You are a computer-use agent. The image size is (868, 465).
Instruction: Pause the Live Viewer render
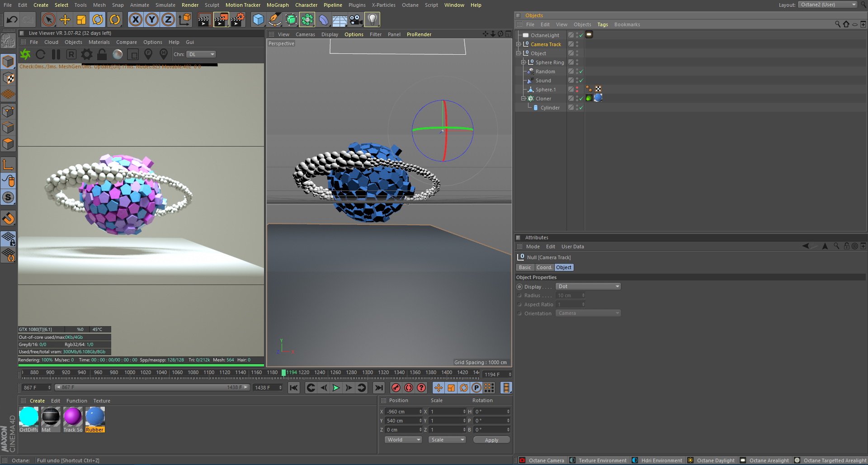click(56, 54)
